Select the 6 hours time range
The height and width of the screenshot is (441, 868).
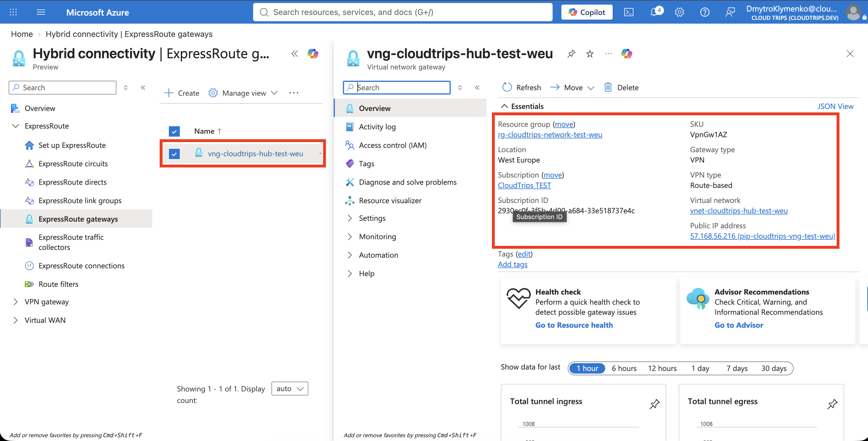624,368
